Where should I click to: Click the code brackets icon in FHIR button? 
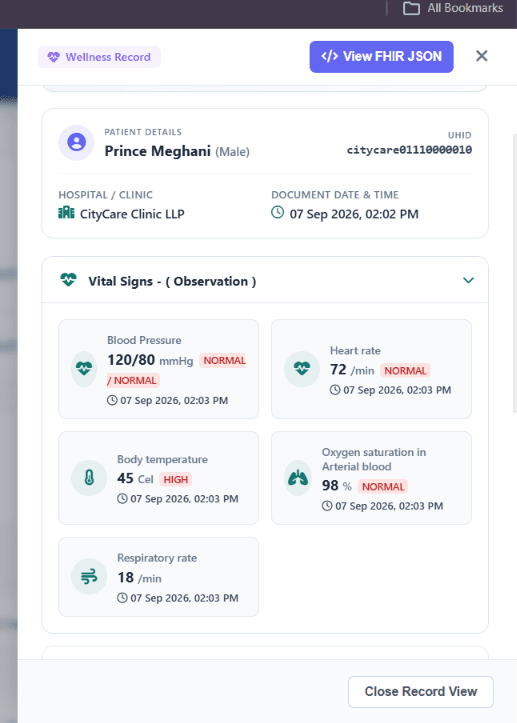[329, 56]
